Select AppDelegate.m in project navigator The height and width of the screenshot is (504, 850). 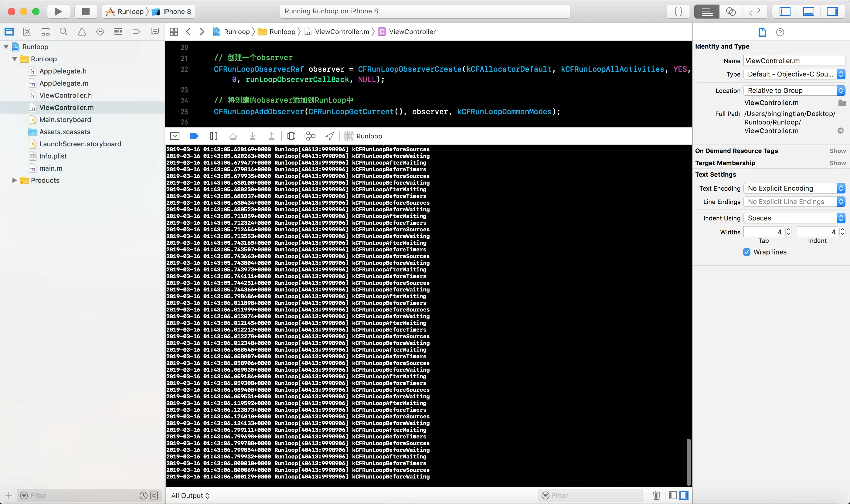point(63,83)
